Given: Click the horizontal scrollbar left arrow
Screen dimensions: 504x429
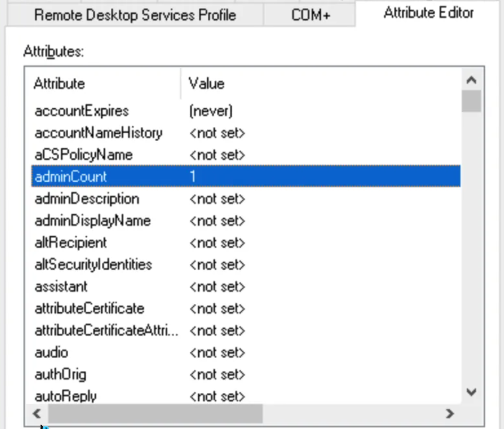Looking at the screenshot, I should (37, 413).
